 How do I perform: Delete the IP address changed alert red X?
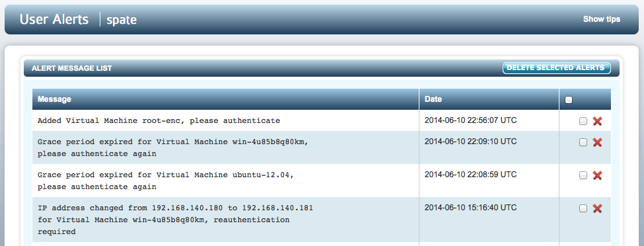coord(597,208)
